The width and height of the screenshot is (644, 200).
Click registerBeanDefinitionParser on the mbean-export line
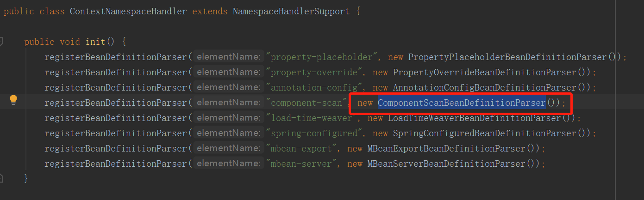(x=115, y=148)
